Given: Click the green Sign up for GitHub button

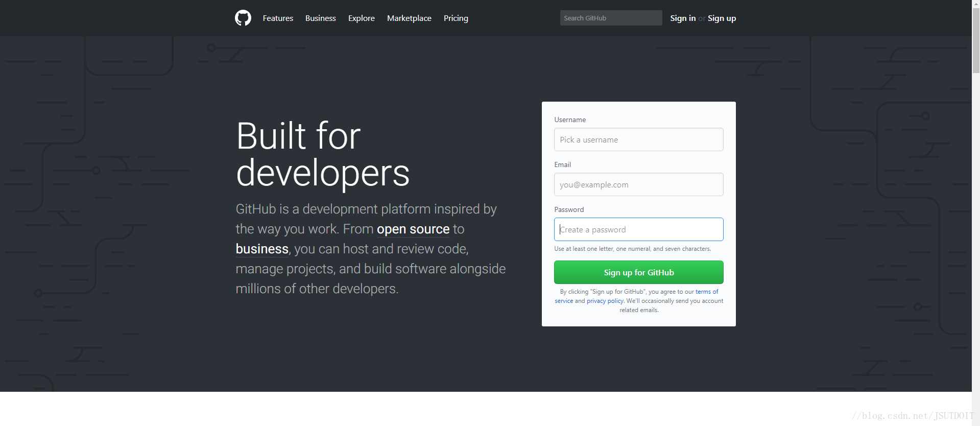Looking at the screenshot, I should (x=638, y=272).
